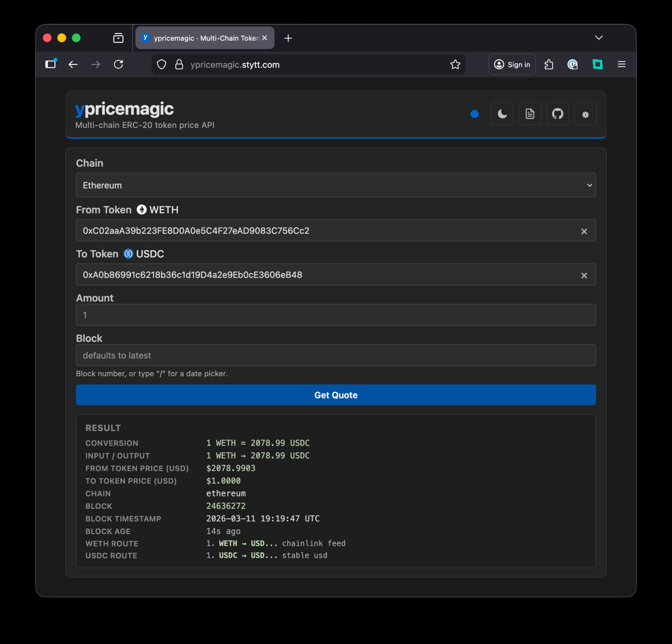Bookmark the page with the star icon
The height and width of the screenshot is (644, 672).
455,64
